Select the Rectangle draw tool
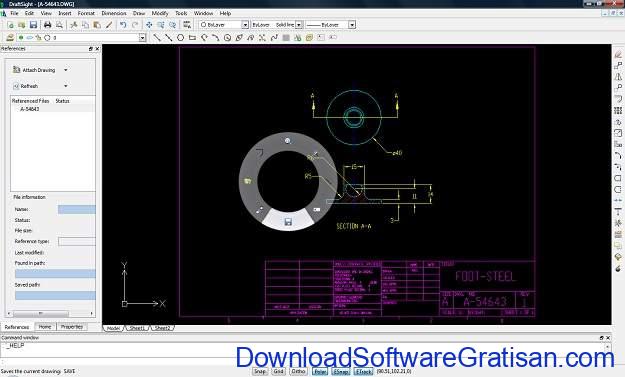Viewport: 625px width, 377px height. click(x=192, y=37)
